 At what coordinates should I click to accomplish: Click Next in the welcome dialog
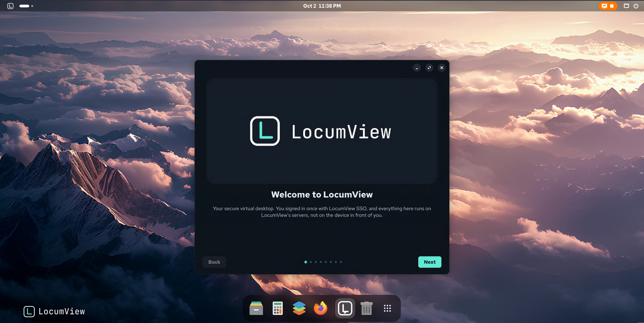click(x=430, y=262)
